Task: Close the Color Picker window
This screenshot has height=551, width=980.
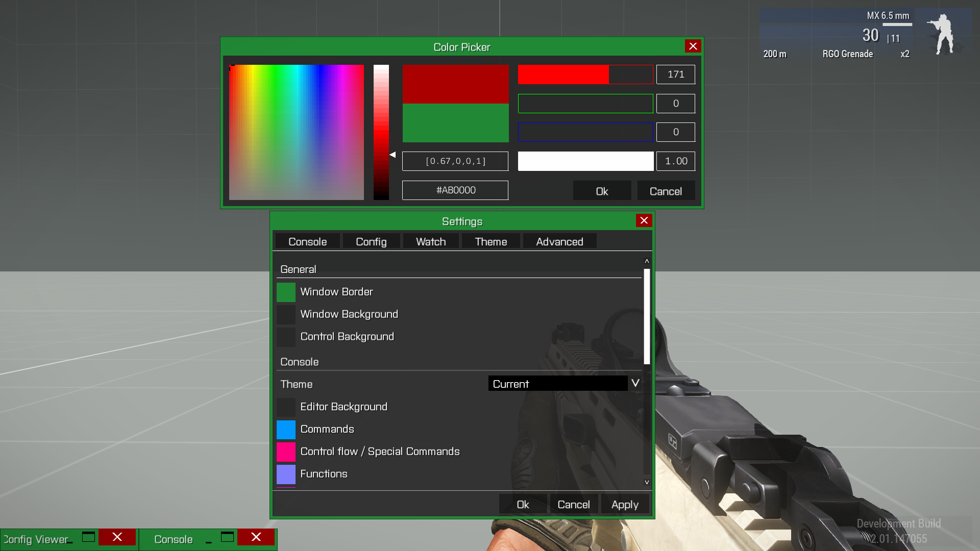Action: pyautogui.click(x=693, y=46)
